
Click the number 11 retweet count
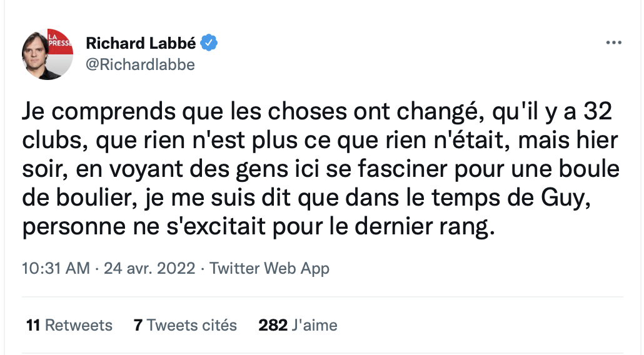[x=33, y=325]
